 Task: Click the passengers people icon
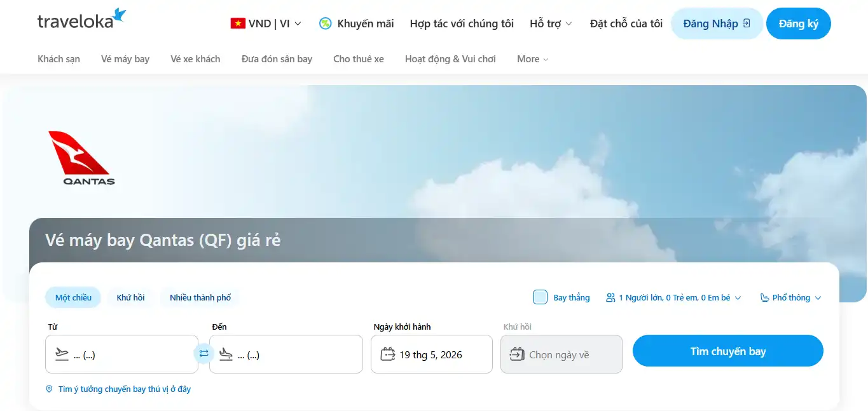tap(610, 297)
